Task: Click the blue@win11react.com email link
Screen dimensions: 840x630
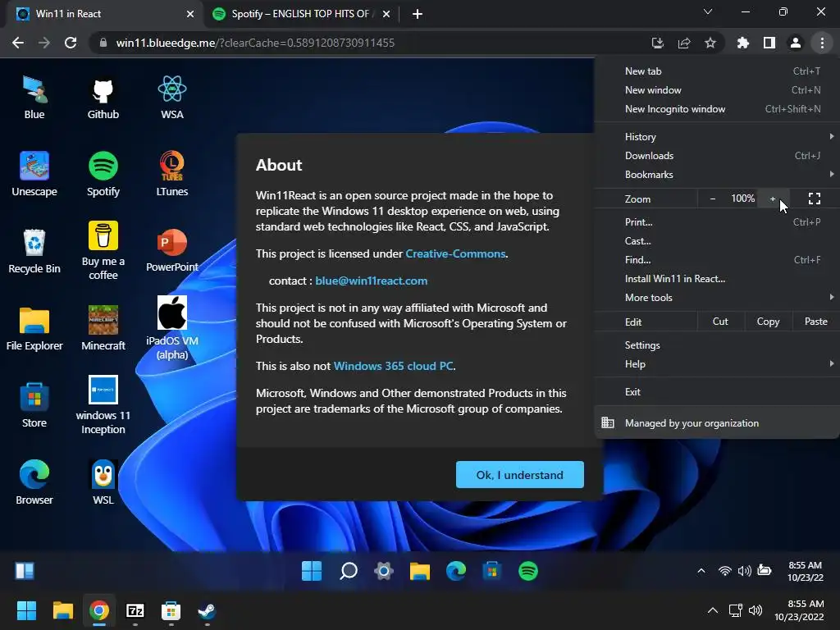Action: tap(372, 281)
